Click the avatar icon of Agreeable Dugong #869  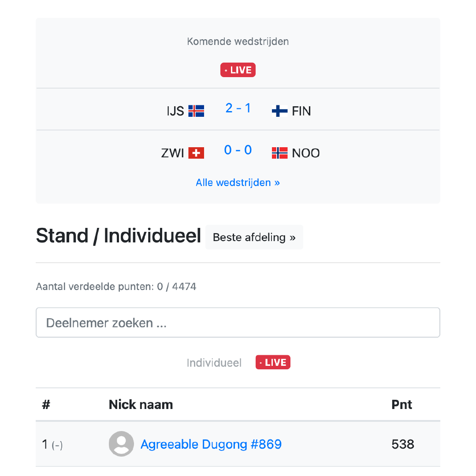click(121, 444)
